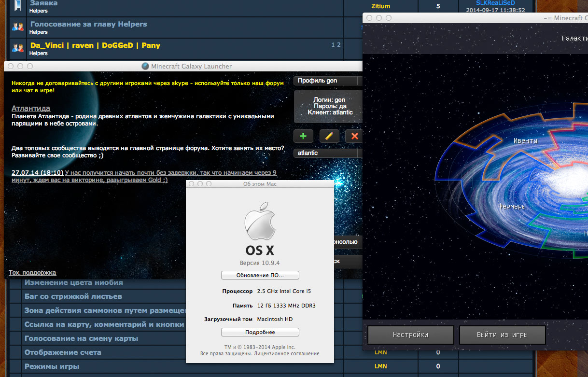Open the atlantic client dropdown
588x377 pixels.
pos(328,153)
